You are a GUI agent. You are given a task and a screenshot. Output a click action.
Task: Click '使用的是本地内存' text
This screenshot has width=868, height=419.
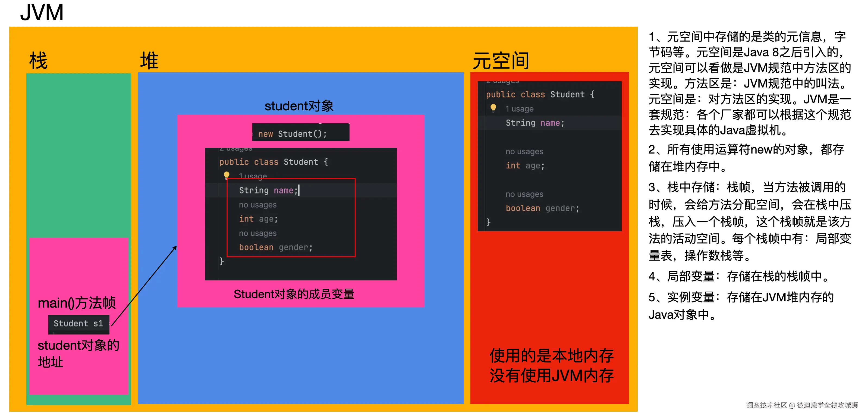pos(552,356)
